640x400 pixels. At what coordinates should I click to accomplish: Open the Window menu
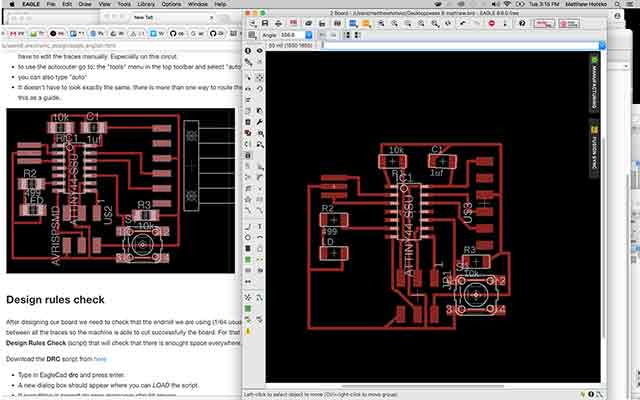click(x=198, y=4)
